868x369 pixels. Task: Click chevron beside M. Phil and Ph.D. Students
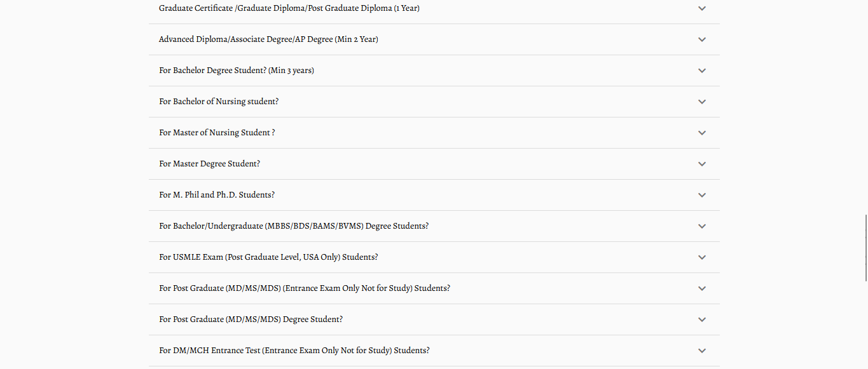tap(702, 195)
